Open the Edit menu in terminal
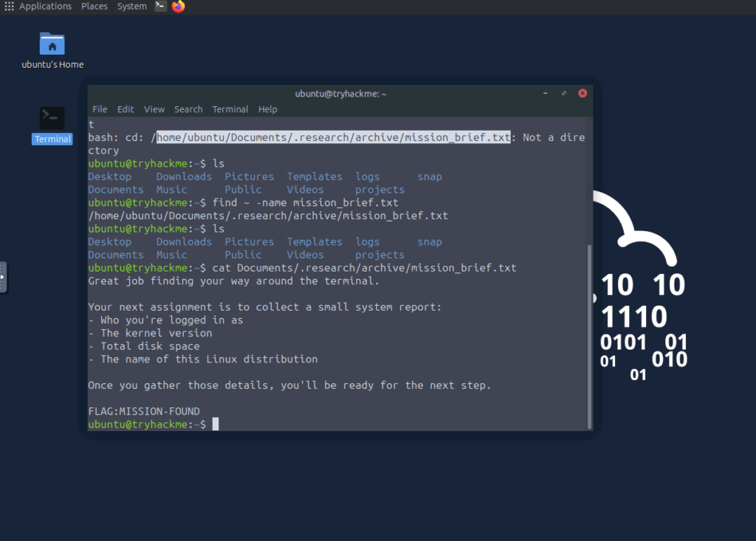 (126, 109)
